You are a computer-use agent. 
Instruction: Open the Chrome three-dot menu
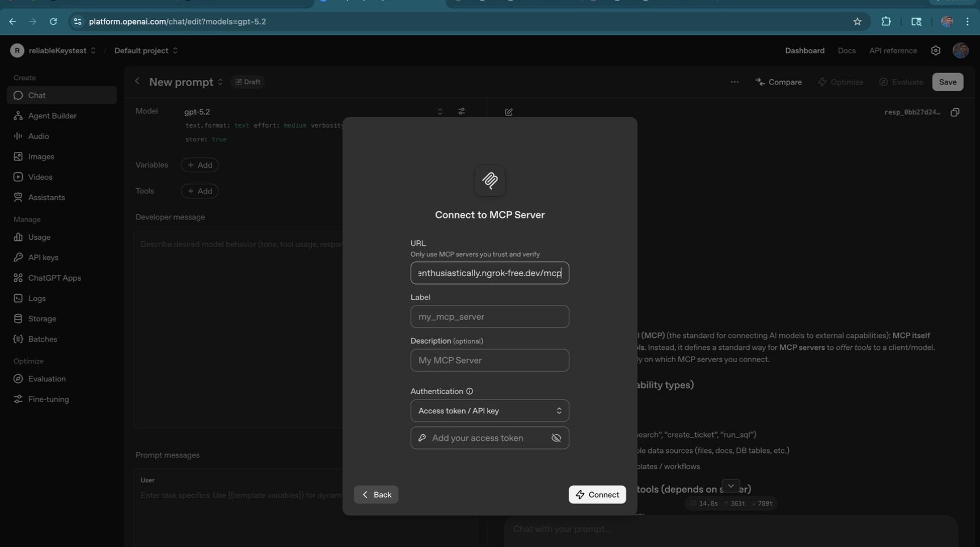click(968, 22)
